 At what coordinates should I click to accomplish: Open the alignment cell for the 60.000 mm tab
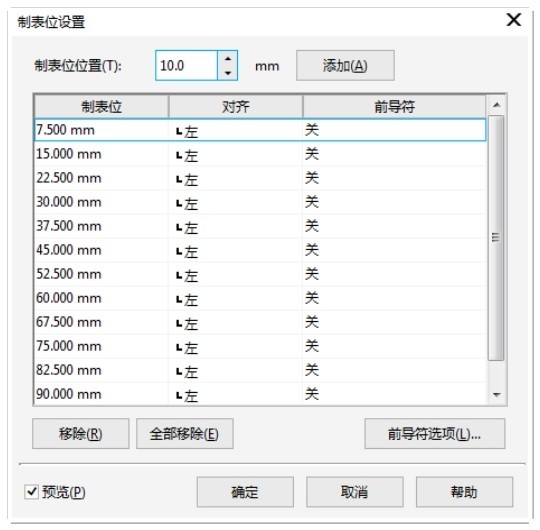pyautogui.click(x=236, y=298)
